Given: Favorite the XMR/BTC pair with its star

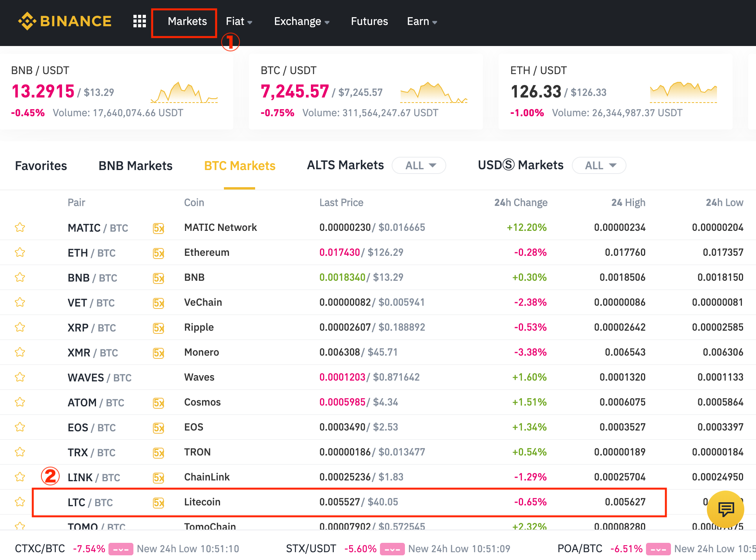Looking at the screenshot, I should coord(20,352).
